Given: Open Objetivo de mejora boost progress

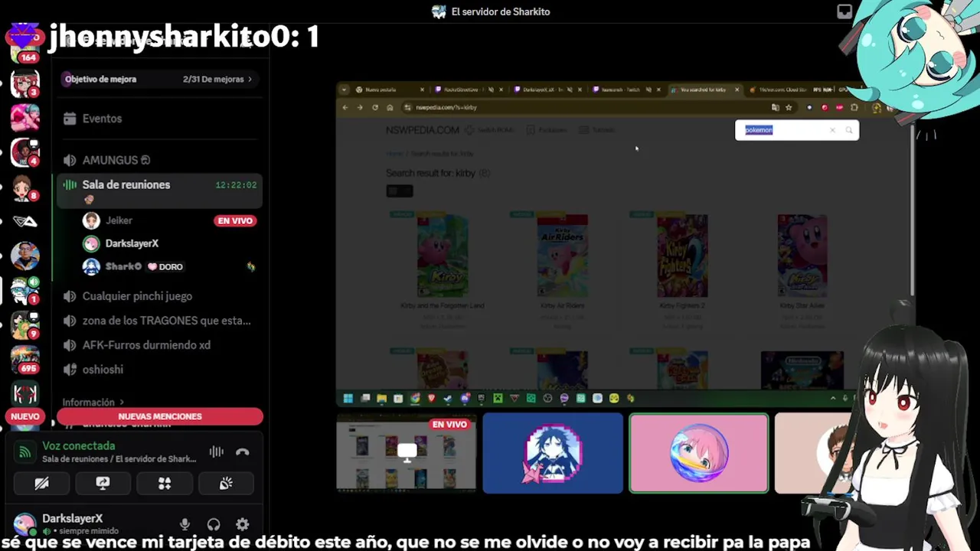Looking at the screenshot, I should coord(158,79).
